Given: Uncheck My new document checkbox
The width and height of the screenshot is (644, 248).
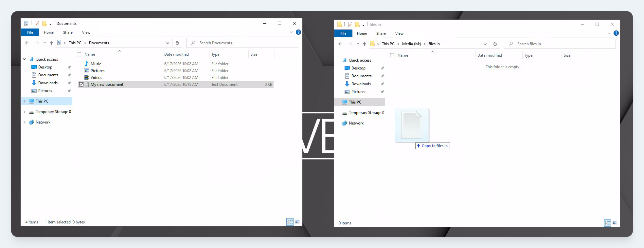Looking at the screenshot, I should click(81, 85).
